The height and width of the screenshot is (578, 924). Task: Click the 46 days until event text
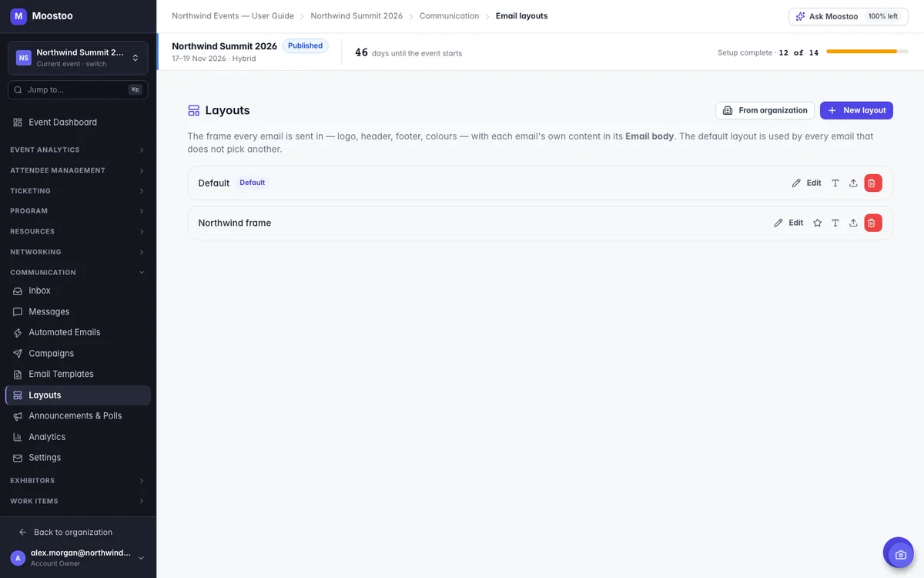tap(408, 52)
